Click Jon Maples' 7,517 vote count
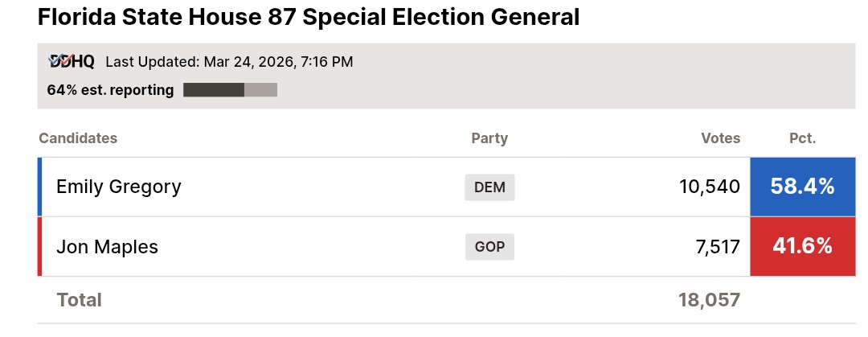Screen dimensions: 868x337 point(718,247)
